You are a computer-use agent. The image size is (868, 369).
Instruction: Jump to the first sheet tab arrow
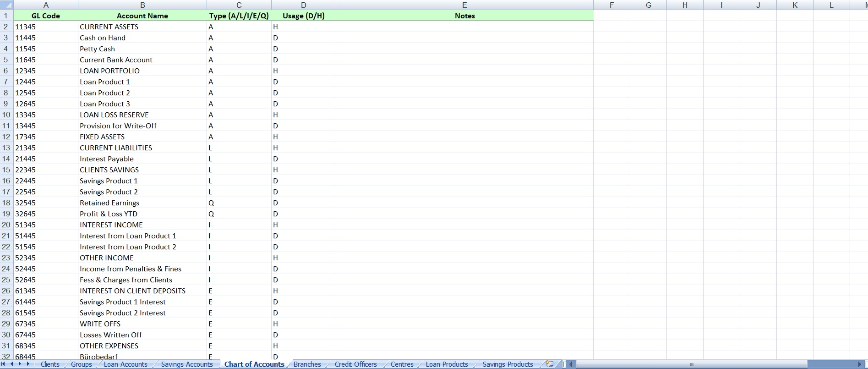tap(4, 364)
